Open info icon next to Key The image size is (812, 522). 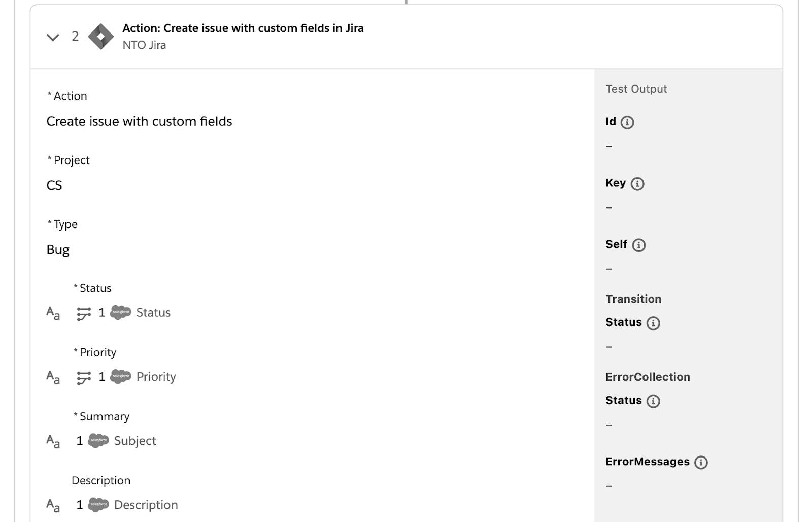(637, 184)
